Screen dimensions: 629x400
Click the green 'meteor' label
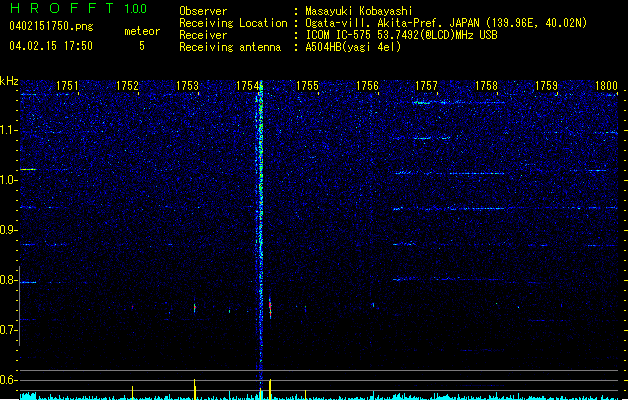point(142,31)
